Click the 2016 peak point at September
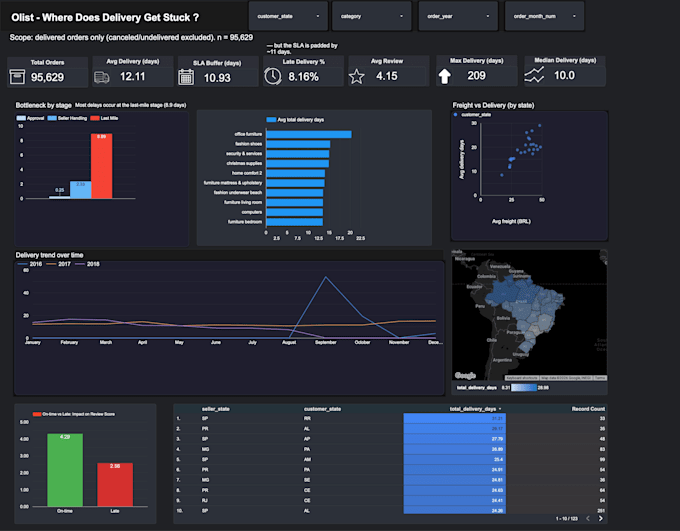 coord(326,277)
